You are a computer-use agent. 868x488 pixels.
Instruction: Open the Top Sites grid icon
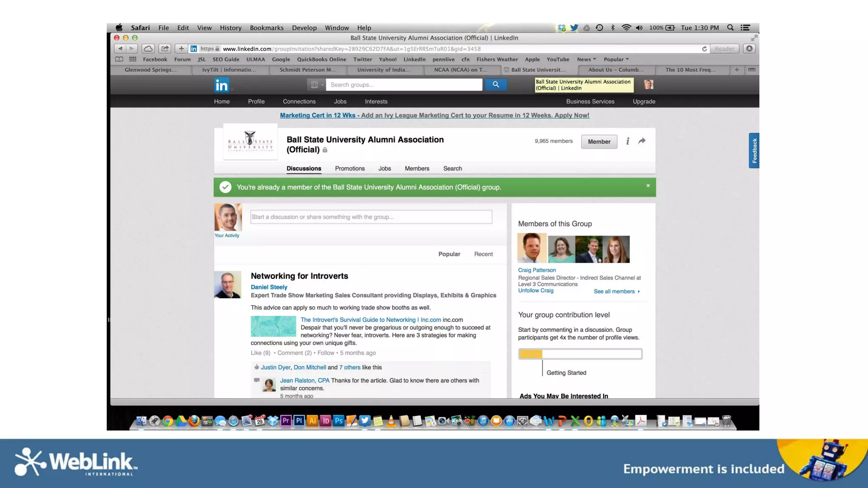pyautogui.click(x=133, y=59)
